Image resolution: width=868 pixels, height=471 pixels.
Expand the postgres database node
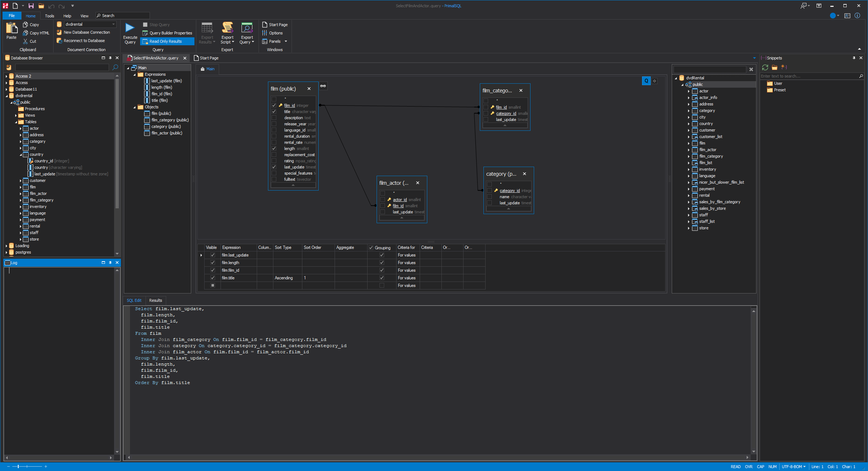coord(7,252)
